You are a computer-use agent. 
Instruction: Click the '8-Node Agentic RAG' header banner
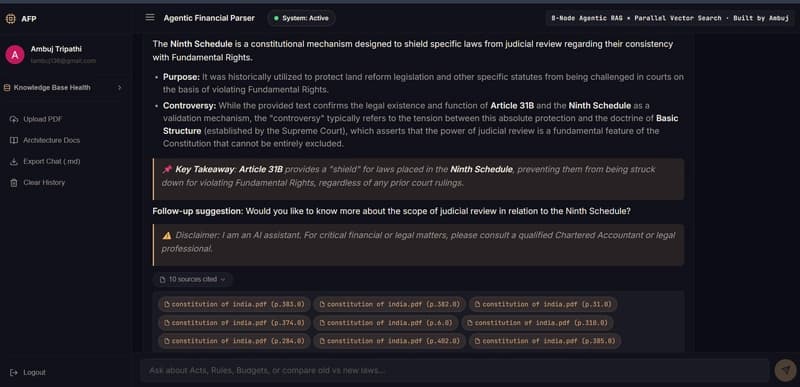[x=670, y=18]
